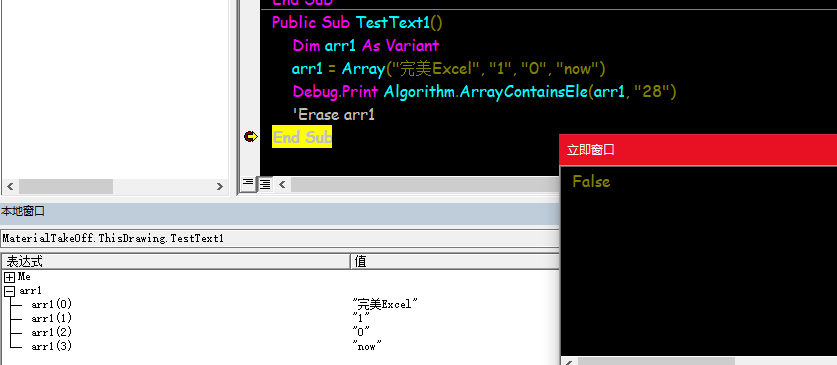Click the 本地窗口 title bar
The image size is (837, 365).
280,212
